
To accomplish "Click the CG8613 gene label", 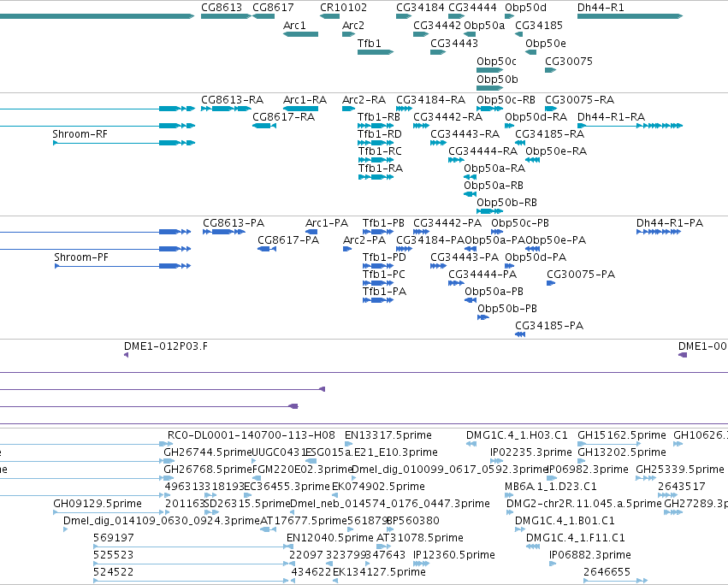I will [222, 8].
